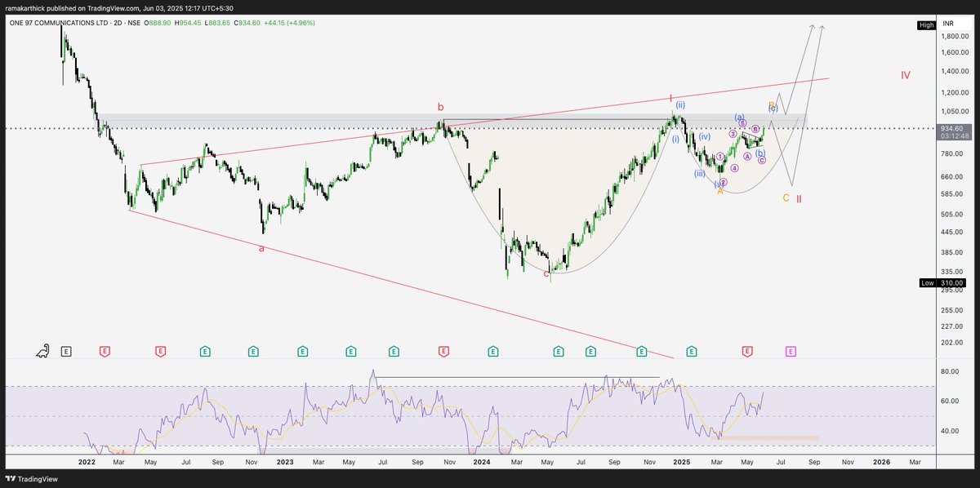Open red E earnings marker in late 2023
The image size is (980, 488).
(x=443, y=352)
